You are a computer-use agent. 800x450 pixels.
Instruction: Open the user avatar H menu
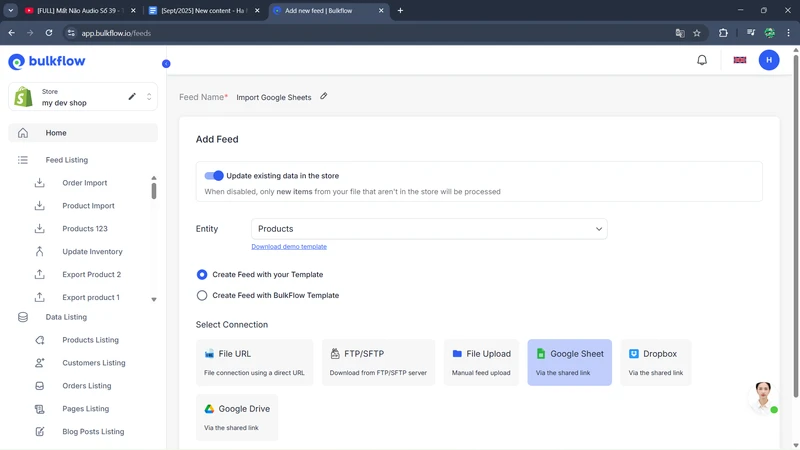click(769, 60)
